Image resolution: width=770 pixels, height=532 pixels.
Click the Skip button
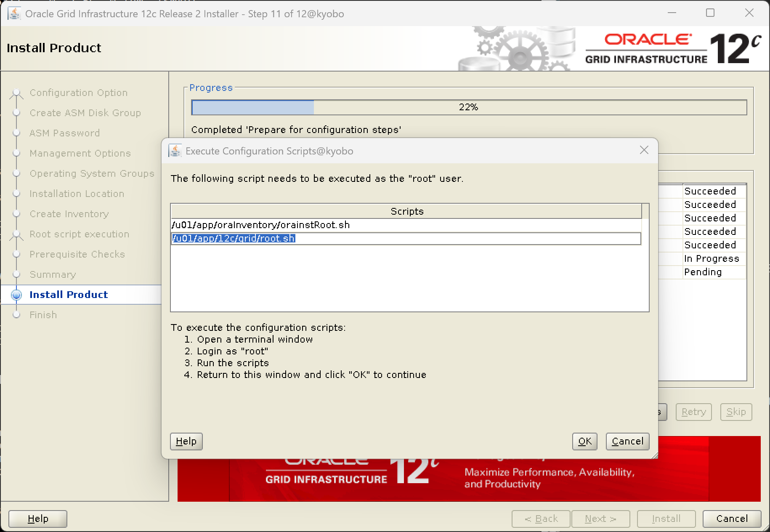[736, 412]
